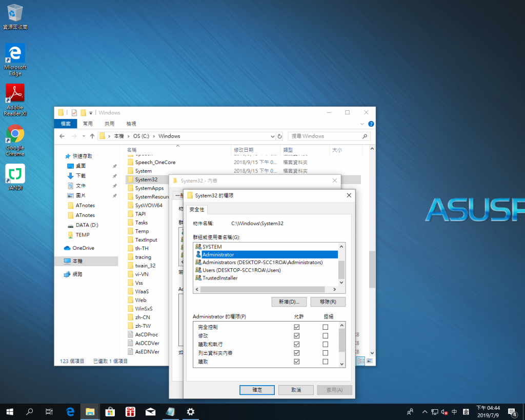Open Explorer help question mark
This screenshot has width=525, height=420.
[x=371, y=124]
